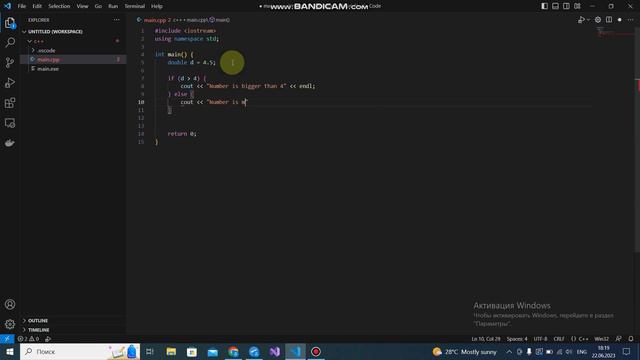640x360 pixels.
Task: Toggle the bottom panel layout
Action: (556, 6)
